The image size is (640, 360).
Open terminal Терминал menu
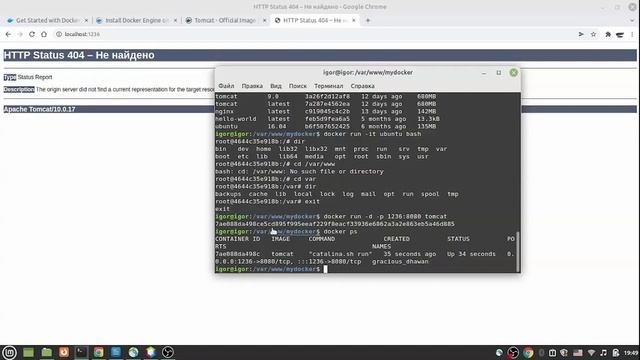click(329, 86)
